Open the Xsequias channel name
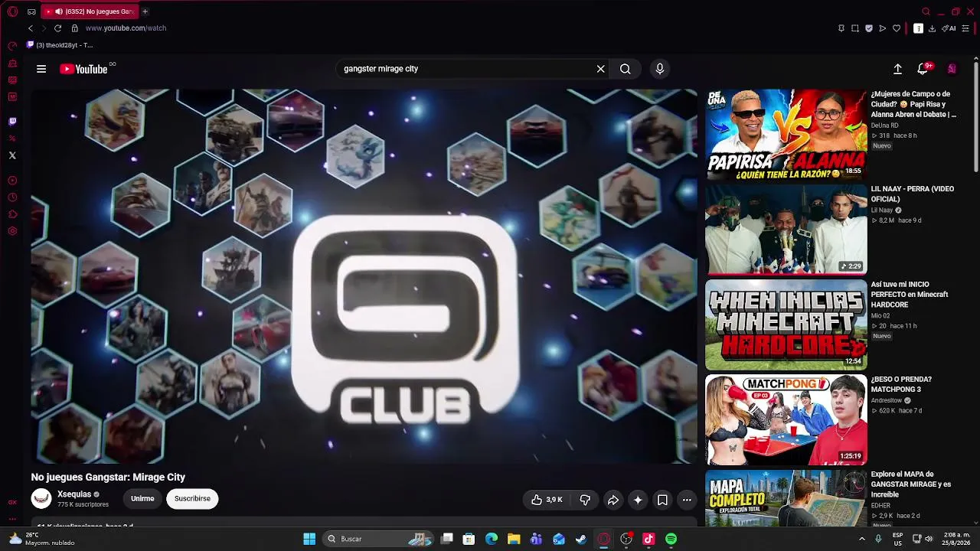 (74, 494)
